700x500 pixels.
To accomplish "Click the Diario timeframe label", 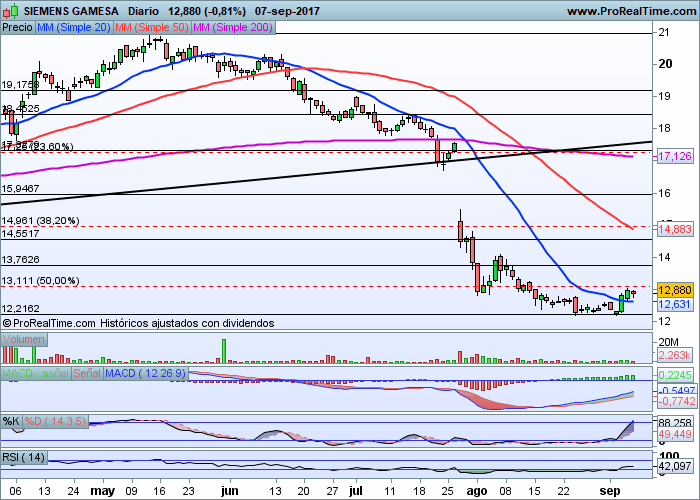I will [143, 11].
